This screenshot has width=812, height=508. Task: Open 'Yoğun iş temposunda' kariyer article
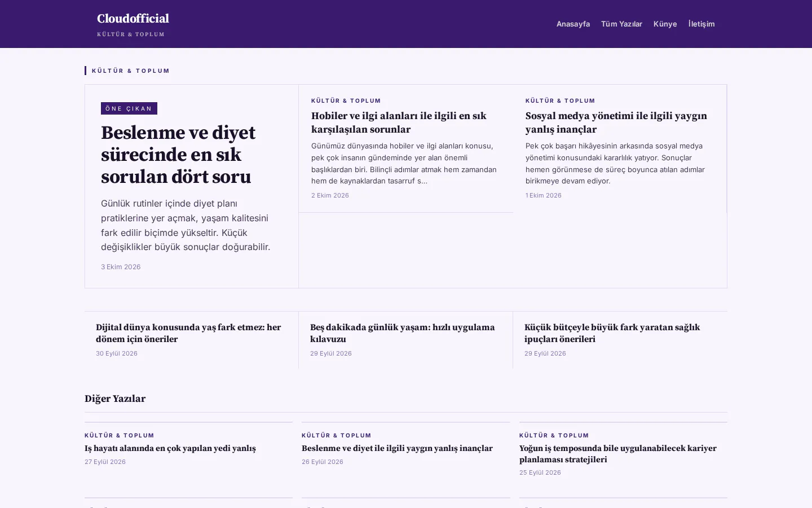(x=618, y=454)
